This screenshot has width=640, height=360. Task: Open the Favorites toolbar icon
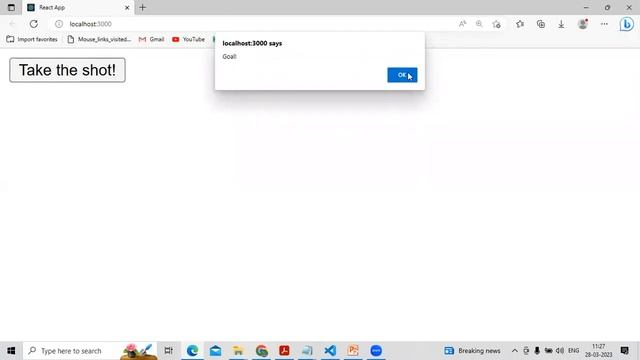[x=520, y=24]
